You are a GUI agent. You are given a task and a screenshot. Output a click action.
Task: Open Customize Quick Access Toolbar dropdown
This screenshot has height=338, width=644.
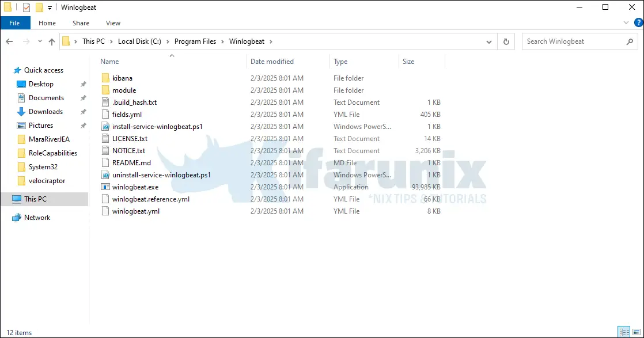(x=50, y=8)
